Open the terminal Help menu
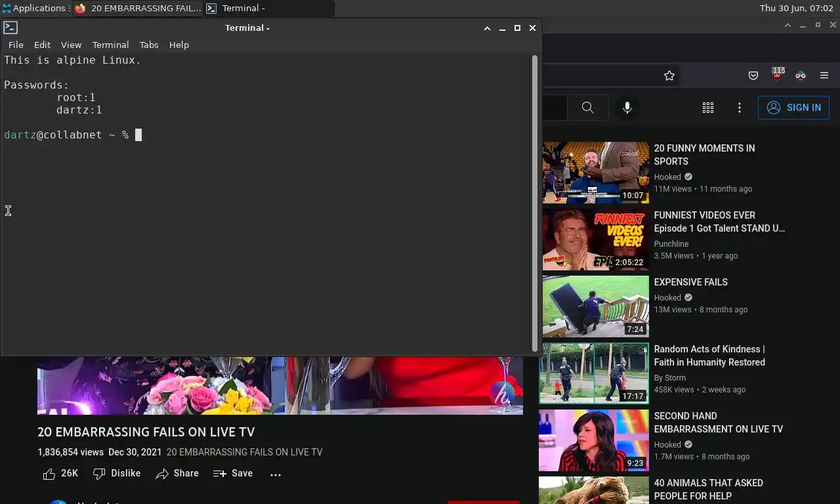The width and height of the screenshot is (840, 504). (178, 45)
